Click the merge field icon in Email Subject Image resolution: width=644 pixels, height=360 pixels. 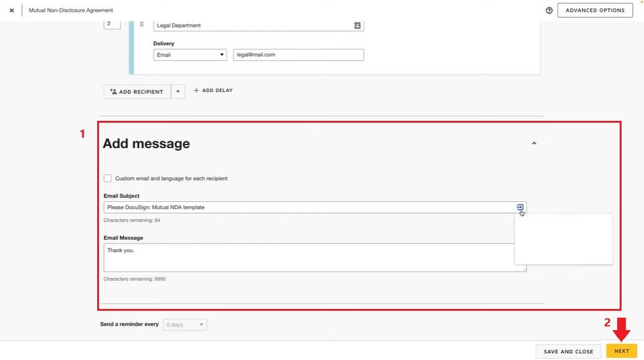point(520,207)
